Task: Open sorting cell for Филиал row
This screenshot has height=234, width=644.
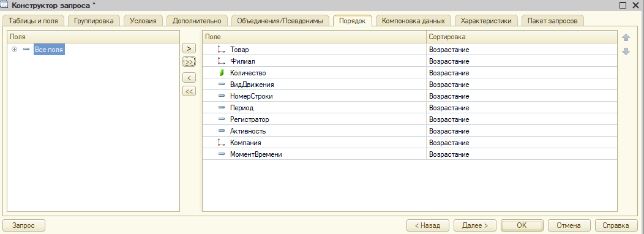Action: (522, 61)
